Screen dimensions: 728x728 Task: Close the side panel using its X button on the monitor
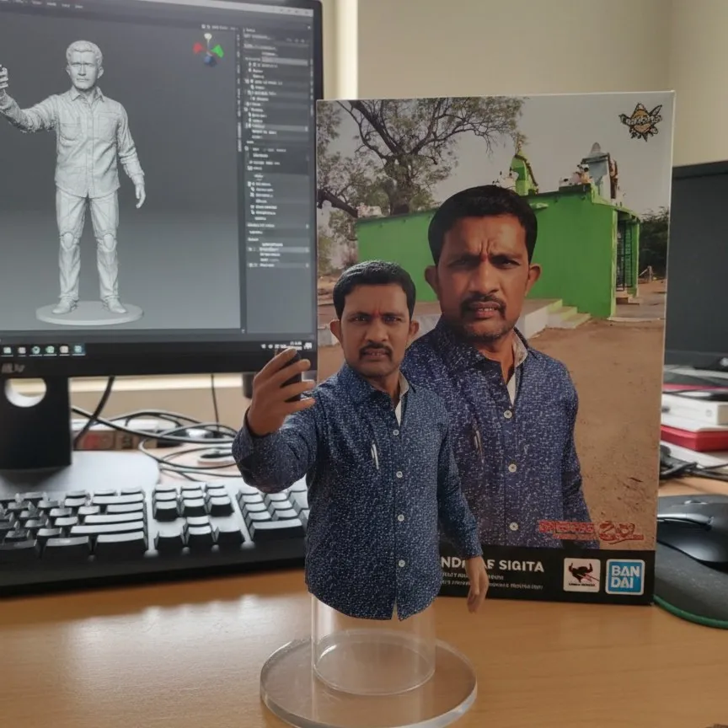(x=309, y=28)
